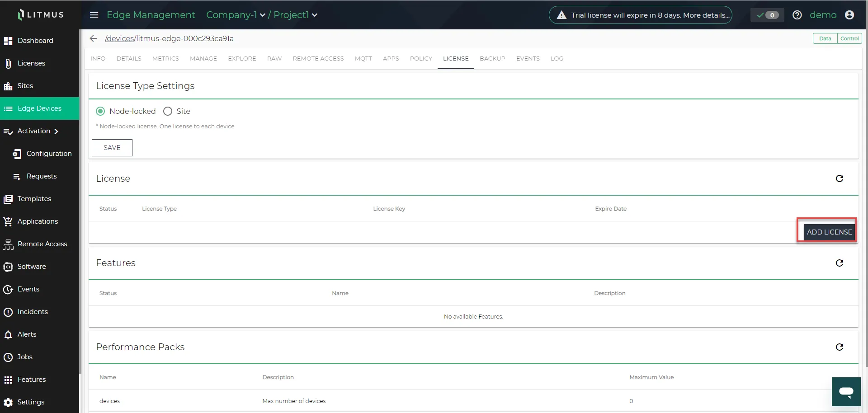Switch to the MQTT tab
Screen dimensions: 868x413
[x=363, y=59]
